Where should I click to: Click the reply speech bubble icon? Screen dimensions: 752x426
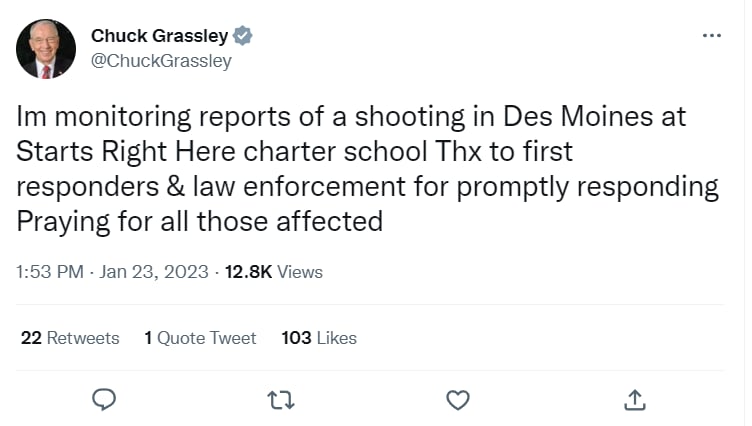[104, 400]
